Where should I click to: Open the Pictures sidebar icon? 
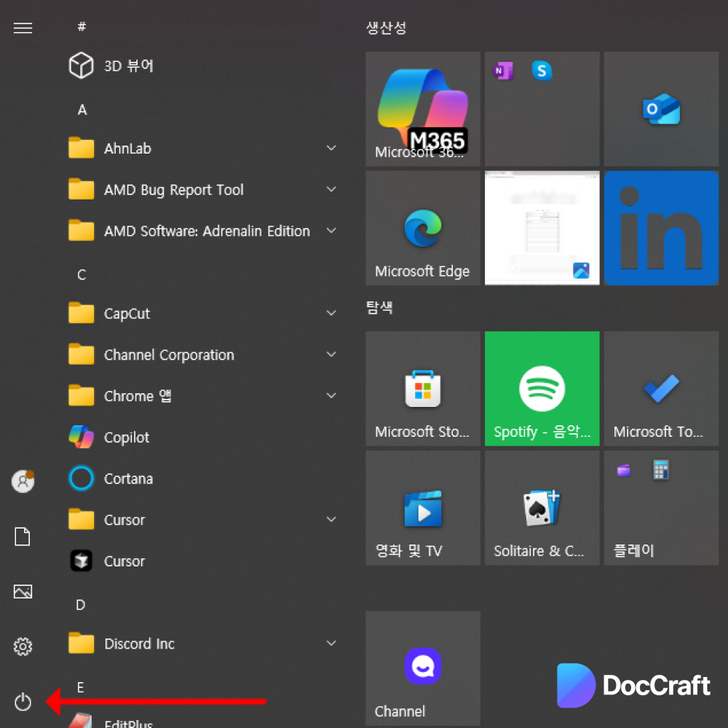(23, 591)
